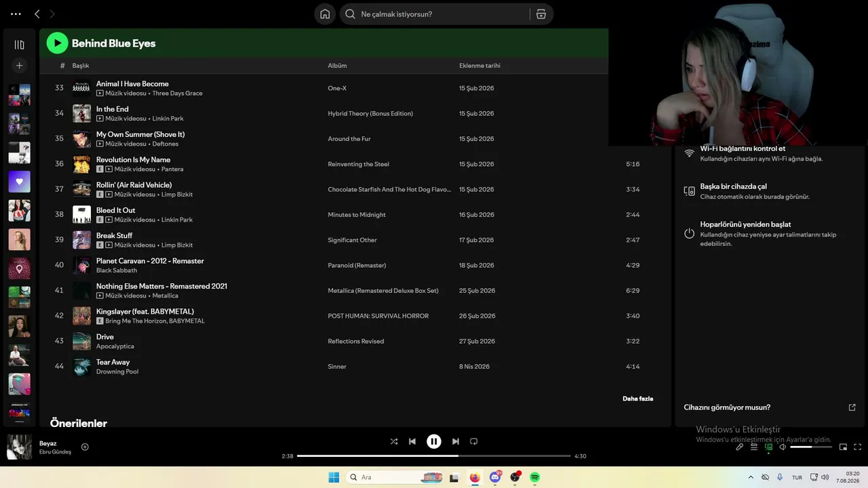Screen dimensions: 868x488
Task: Skip to previous track
Action: (x=412, y=441)
